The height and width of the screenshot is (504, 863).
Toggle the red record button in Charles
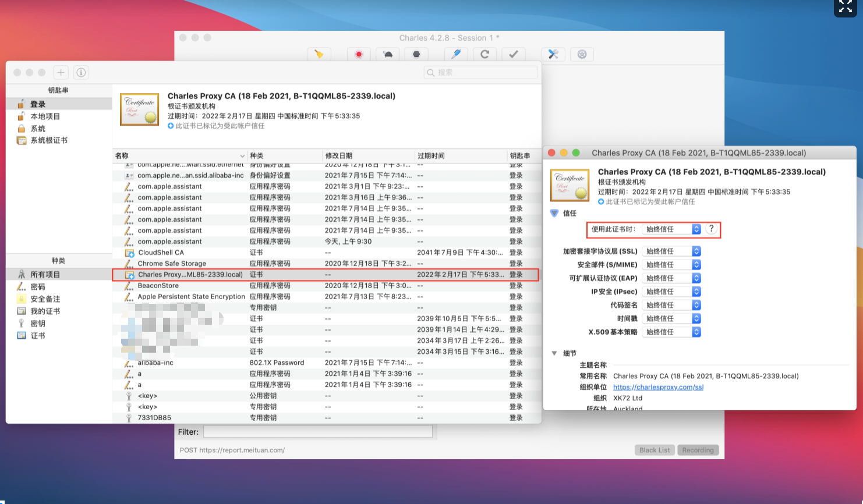[359, 54]
